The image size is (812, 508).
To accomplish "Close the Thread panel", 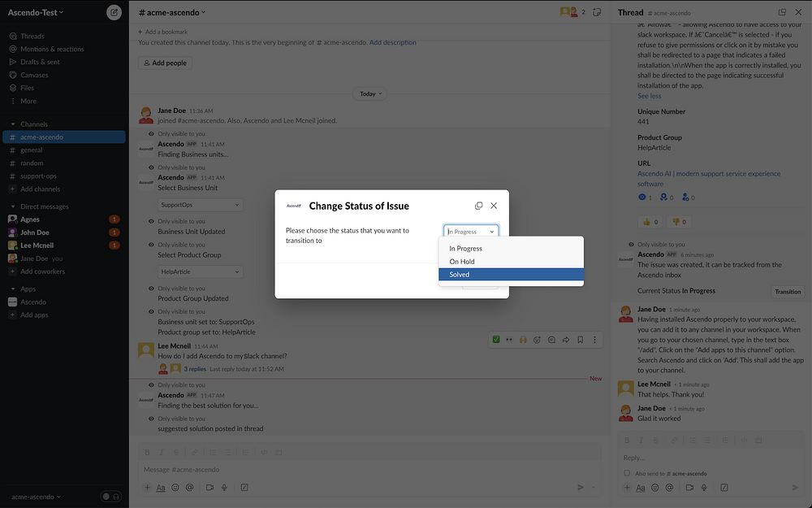I will point(798,12).
